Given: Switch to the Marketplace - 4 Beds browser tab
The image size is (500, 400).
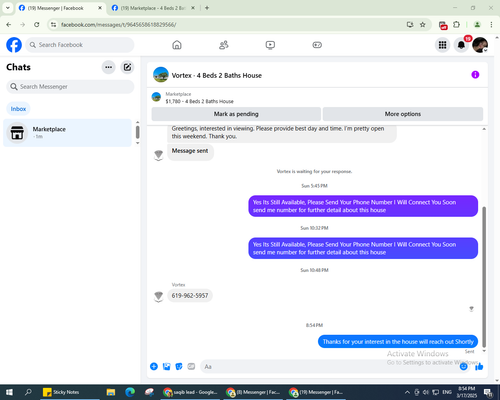Looking at the screenshot, I should (x=153, y=8).
